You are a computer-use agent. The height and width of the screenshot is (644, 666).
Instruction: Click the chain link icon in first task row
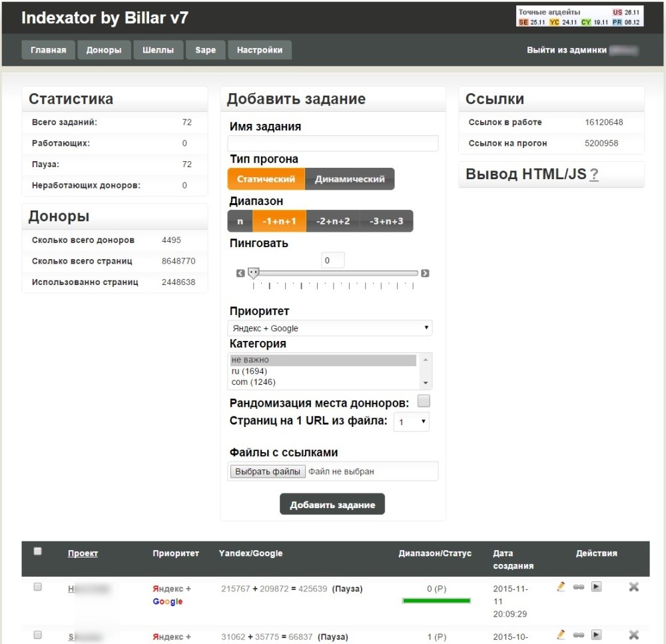coord(579,587)
